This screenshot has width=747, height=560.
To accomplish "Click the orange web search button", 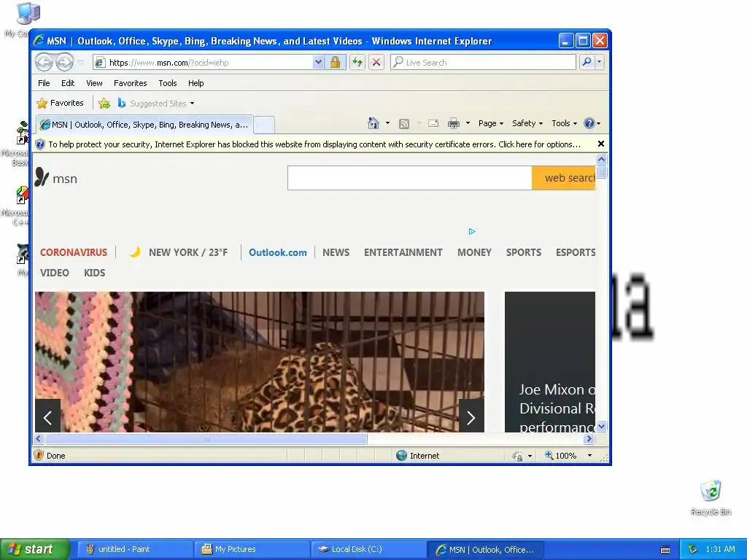I will coord(564,178).
